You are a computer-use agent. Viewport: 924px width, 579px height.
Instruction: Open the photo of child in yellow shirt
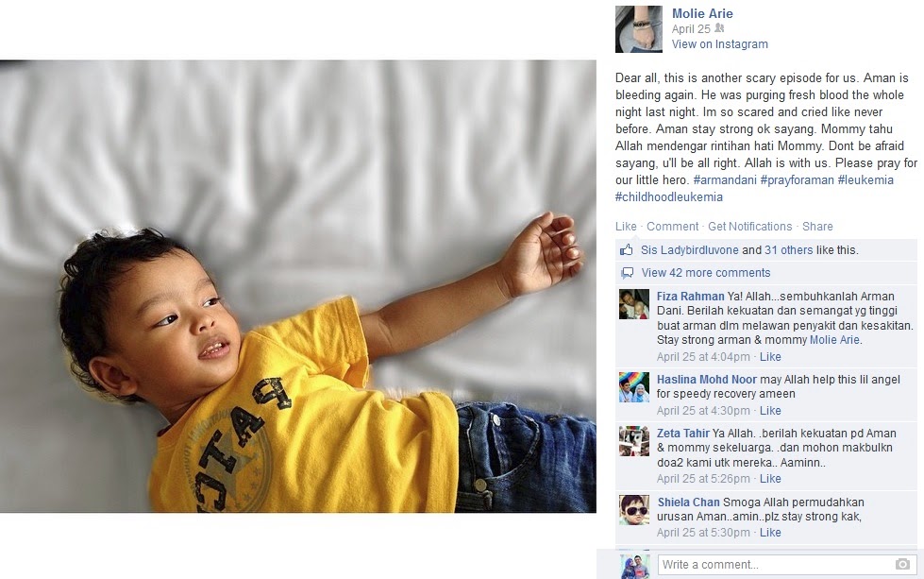(298, 286)
